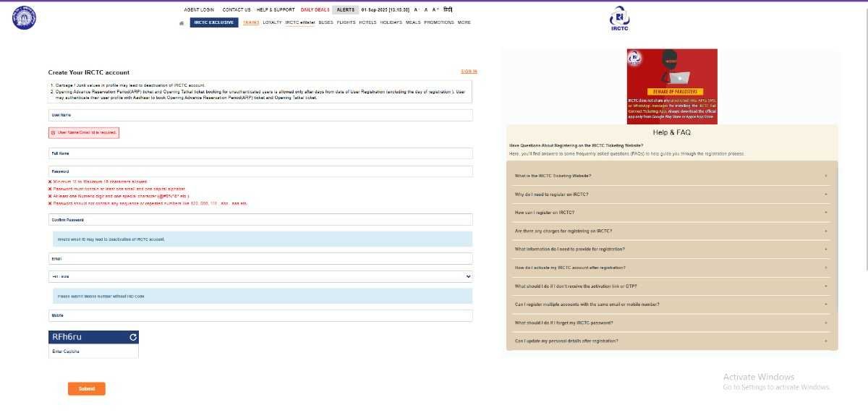The width and height of the screenshot is (868, 413).
Task: Click the IRCTC logo at top right
Action: 618,18
